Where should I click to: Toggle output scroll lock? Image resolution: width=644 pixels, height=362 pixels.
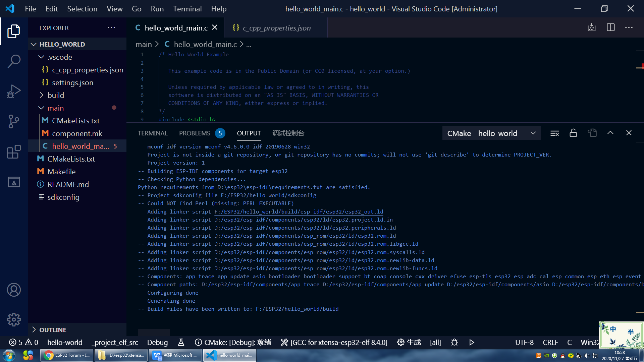tap(573, 133)
